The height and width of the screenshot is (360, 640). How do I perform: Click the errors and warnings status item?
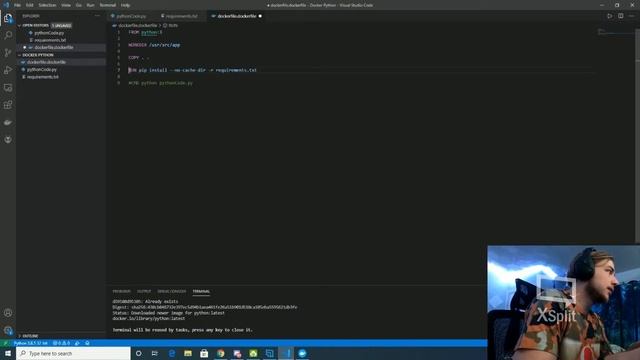click(x=62, y=343)
